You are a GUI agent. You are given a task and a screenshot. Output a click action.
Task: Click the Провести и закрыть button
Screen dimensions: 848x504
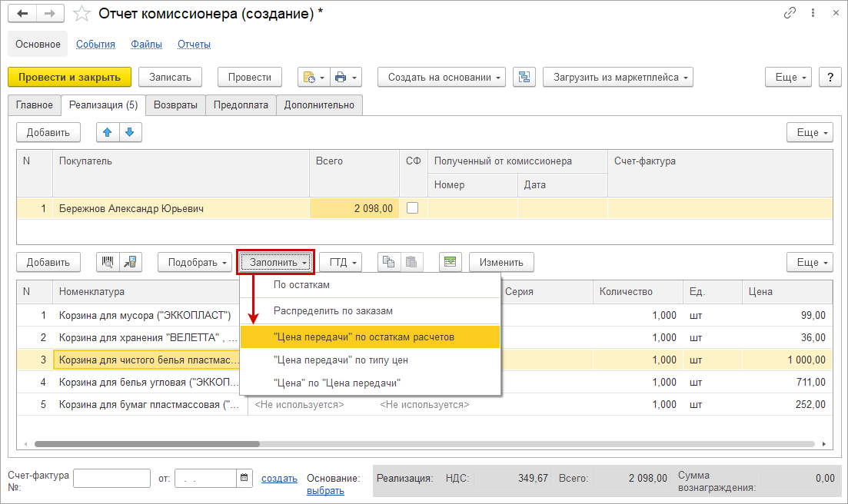click(69, 77)
